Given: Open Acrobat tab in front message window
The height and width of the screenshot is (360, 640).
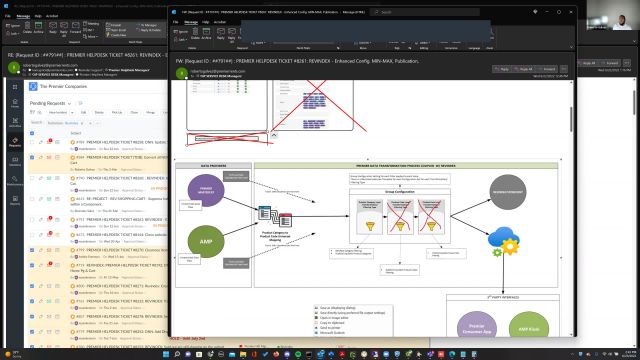Looking at the screenshot, I should point(220,22).
